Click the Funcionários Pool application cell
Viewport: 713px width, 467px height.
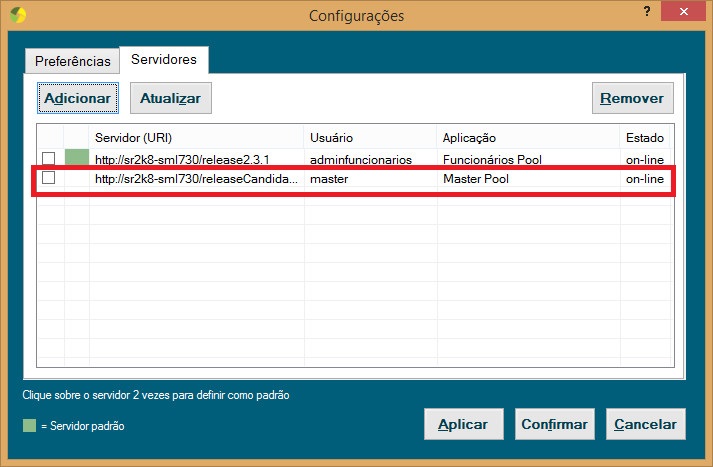click(492, 160)
